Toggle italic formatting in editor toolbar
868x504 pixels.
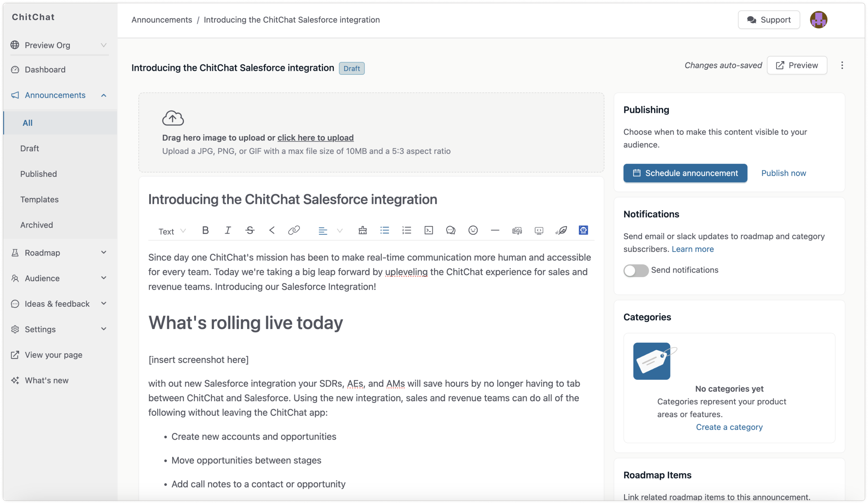tap(227, 230)
